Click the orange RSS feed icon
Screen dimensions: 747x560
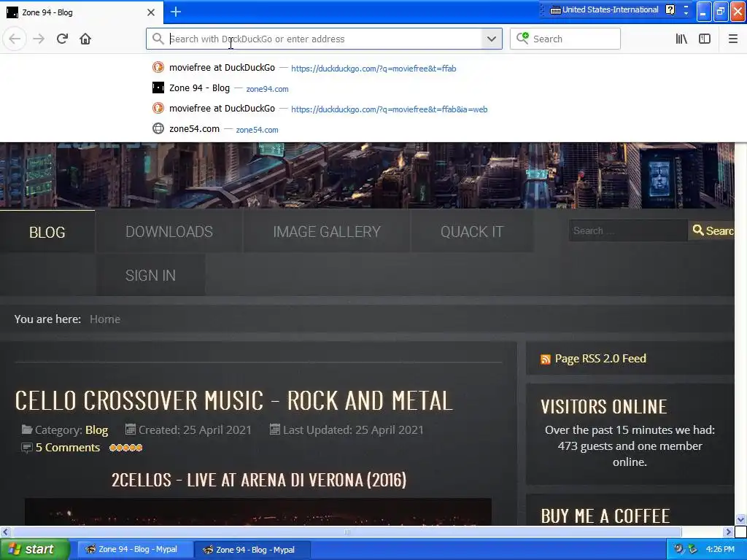[546, 359]
